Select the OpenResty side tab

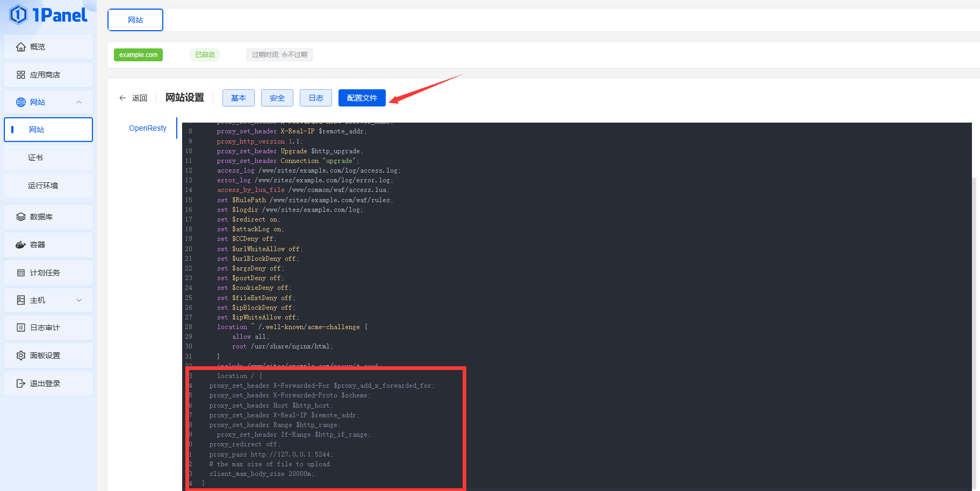click(x=148, y=128)
